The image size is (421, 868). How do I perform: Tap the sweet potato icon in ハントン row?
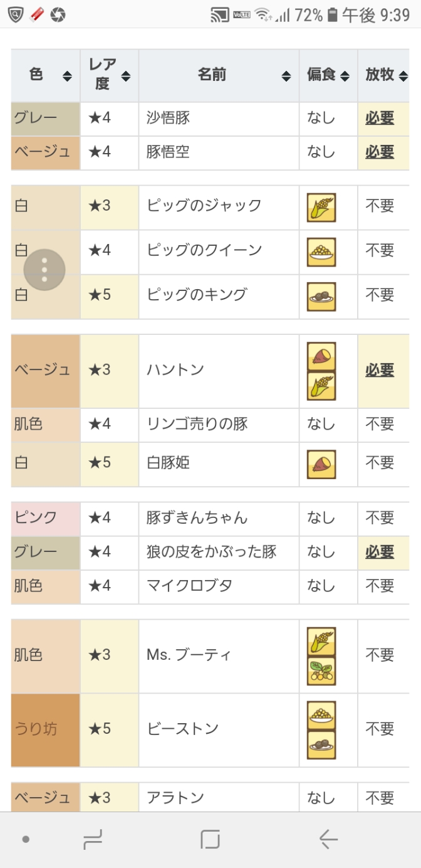point(321,356)
